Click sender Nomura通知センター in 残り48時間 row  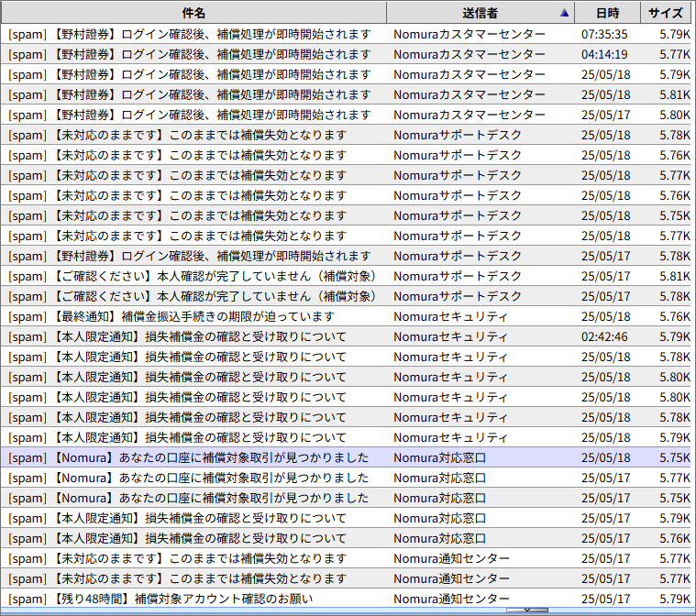(451, 599)
